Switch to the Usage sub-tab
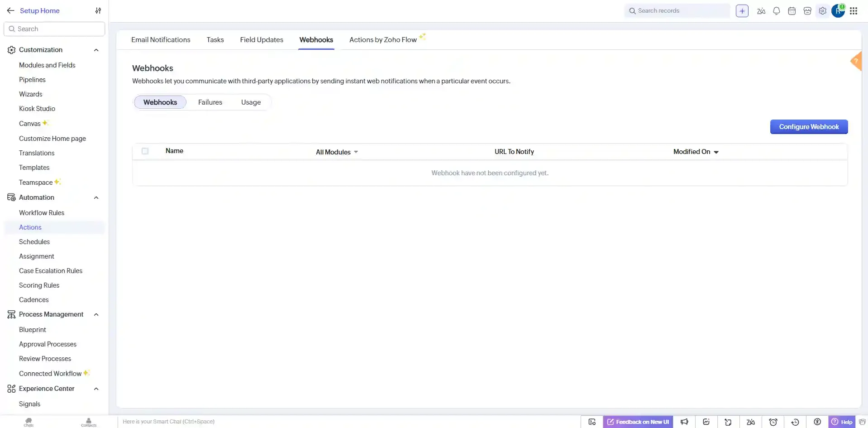Image resolution: width=868 pixels, height=428 pixels. (251, 102)
